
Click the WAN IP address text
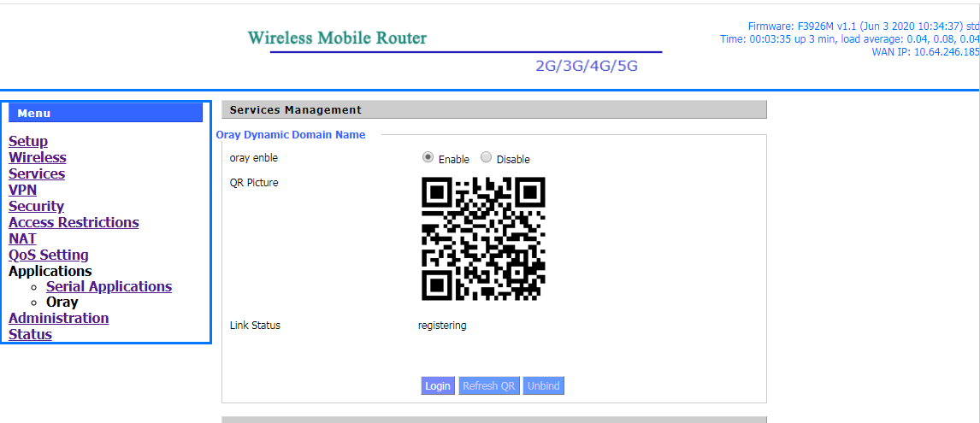(925, 52)
